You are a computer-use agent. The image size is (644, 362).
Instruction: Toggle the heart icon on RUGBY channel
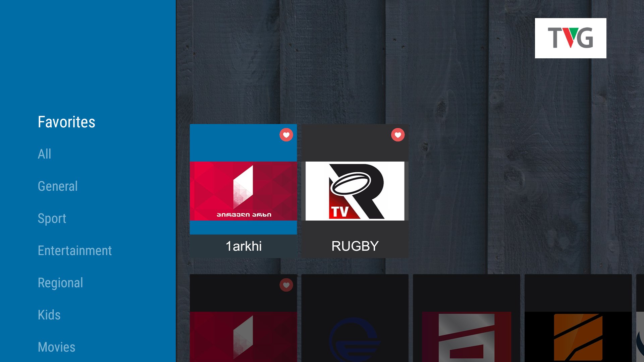click(398, 135)
